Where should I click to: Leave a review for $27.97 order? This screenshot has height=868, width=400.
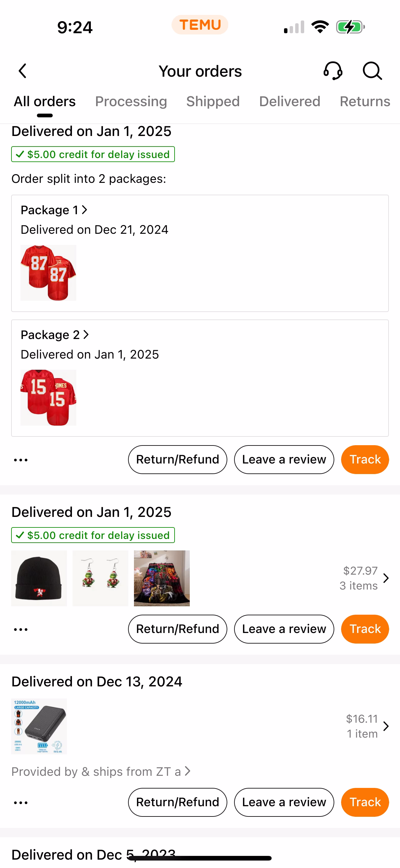[284, 629]
